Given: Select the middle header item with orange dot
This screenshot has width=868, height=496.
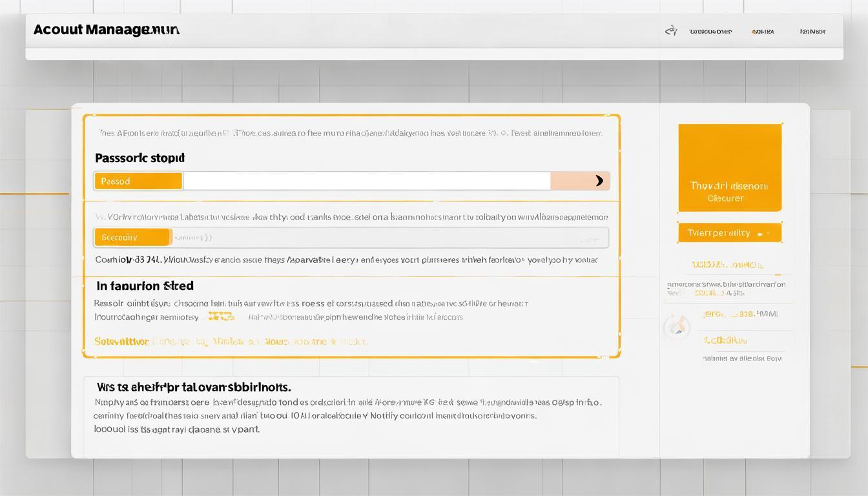Looking at the screenshot, I should 763,31.
